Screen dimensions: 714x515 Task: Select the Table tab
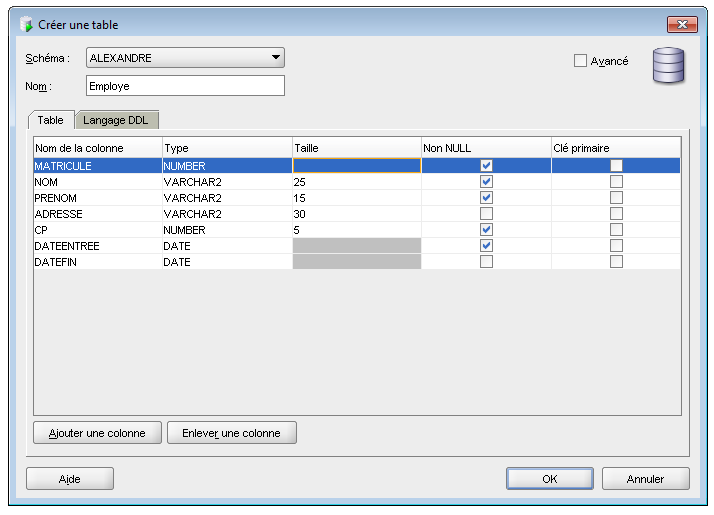(x=50, y=120)
